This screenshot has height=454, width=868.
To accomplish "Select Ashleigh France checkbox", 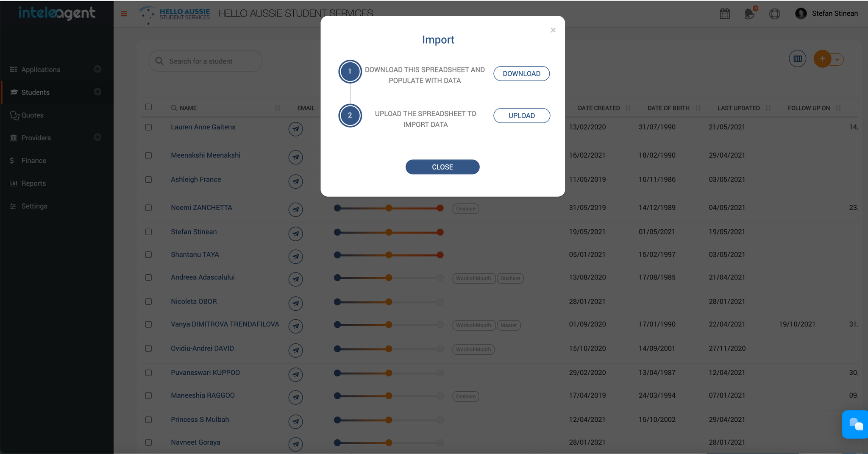I will pos(148,180).
